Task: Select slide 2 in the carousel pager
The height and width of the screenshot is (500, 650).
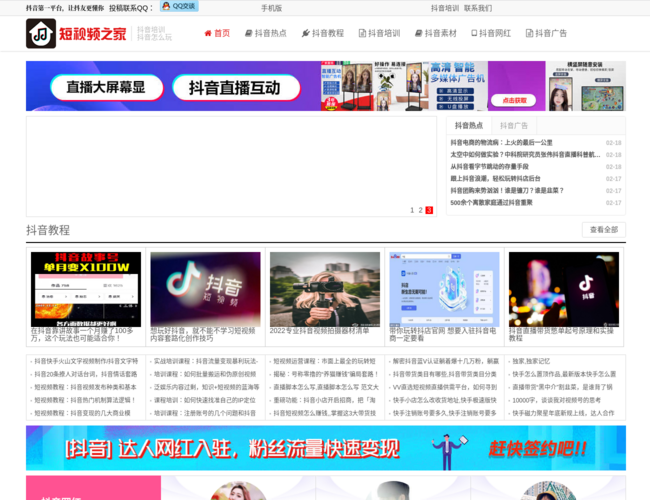Action: pyautogui.click(x=420, y=210)
